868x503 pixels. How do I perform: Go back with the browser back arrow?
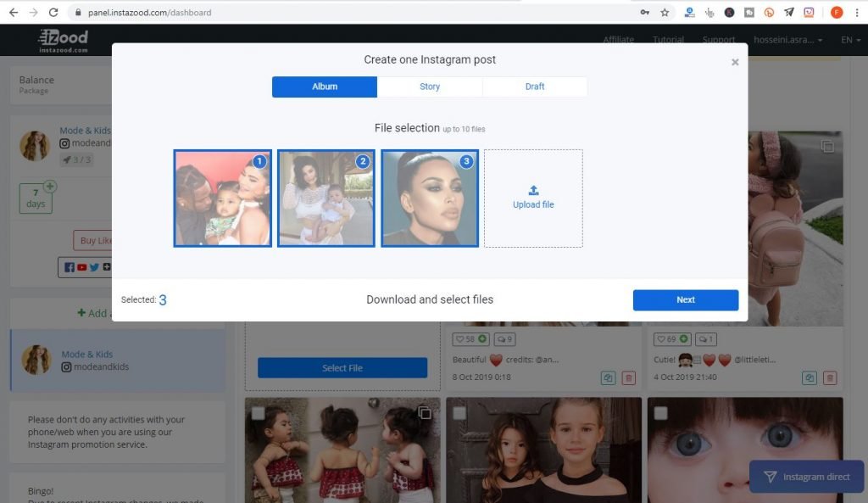(x=14, y=12)
